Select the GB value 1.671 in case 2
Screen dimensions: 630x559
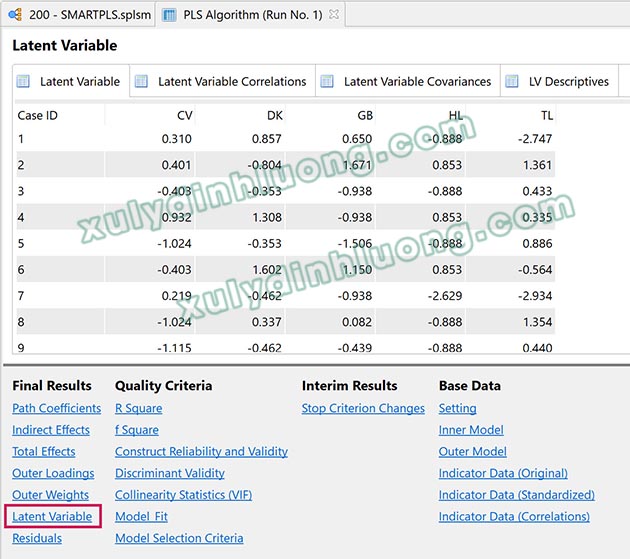tap(357, 165)
